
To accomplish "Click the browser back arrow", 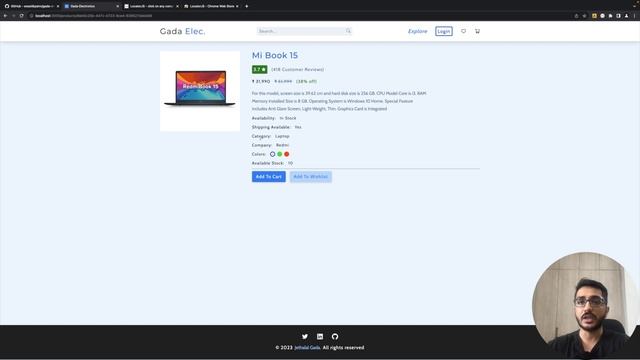I will [x=5, y=16].
